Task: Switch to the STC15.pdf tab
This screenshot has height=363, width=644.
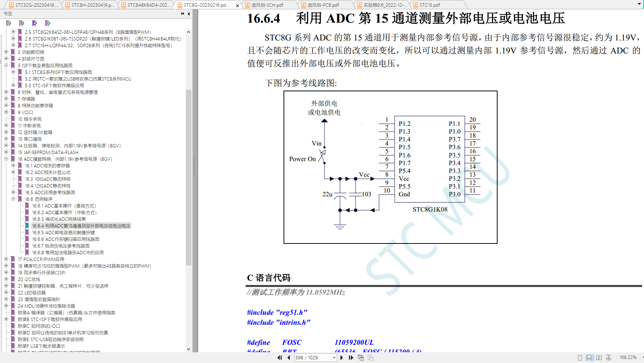Action: [x=438, y=5]
